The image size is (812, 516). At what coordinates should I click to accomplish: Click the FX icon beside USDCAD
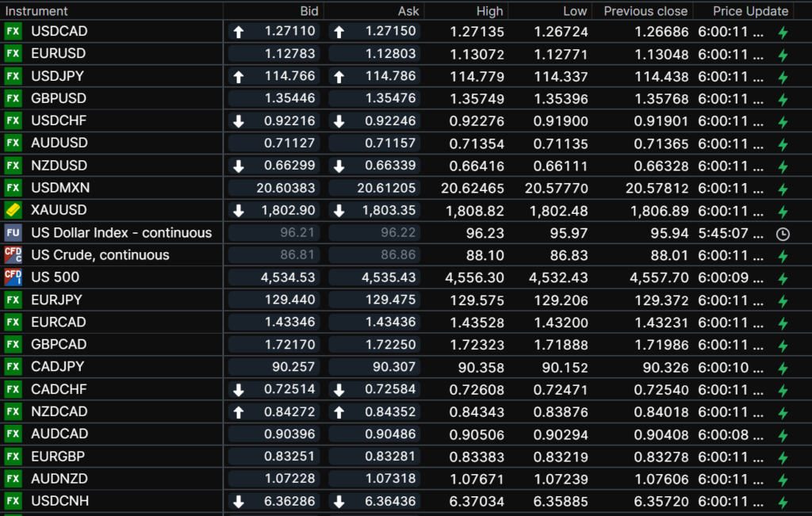(x=13, y=32)
